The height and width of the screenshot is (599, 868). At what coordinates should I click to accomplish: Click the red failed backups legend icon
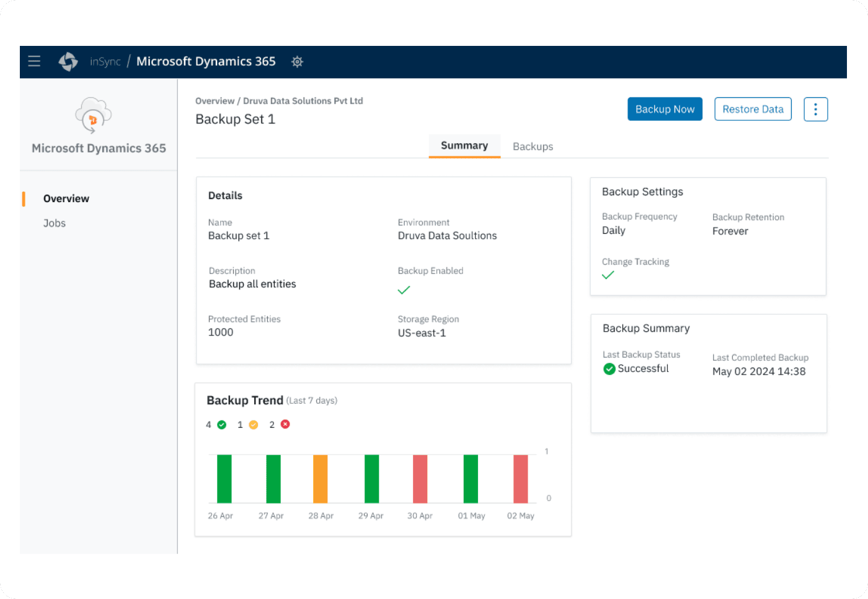coord(285,424)
